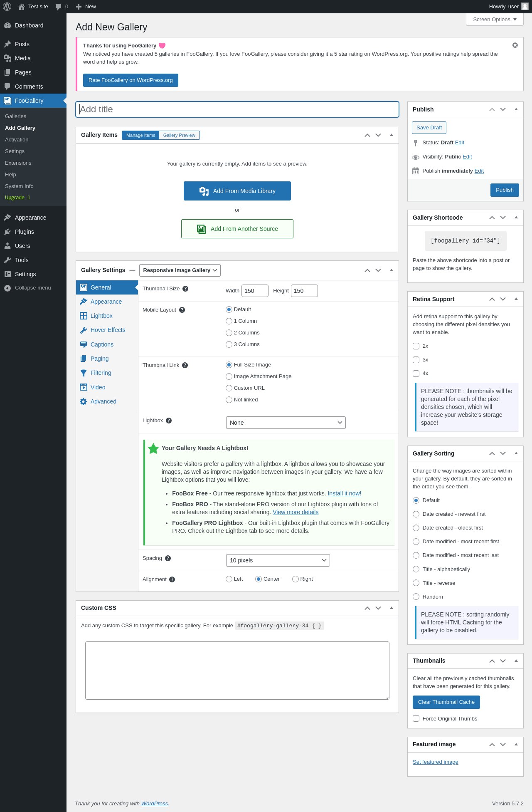
Task: Select the 1 Column mobile layout
Action: coord(229,321)
